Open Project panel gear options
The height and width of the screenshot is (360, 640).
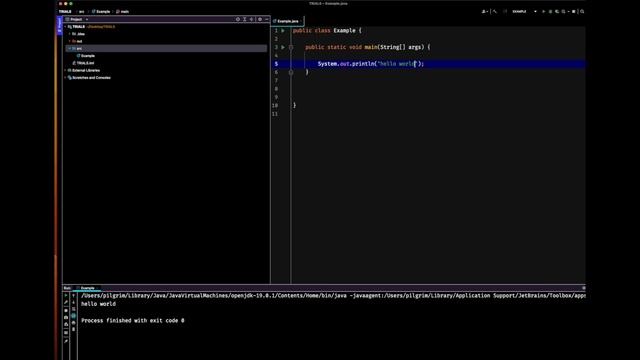260,19
